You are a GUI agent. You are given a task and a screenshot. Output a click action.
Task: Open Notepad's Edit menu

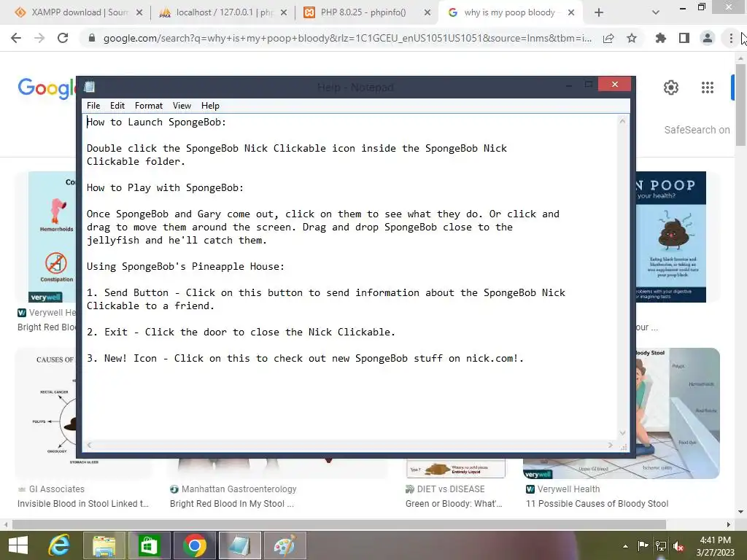pyautogui.click(x=117, y=106)
